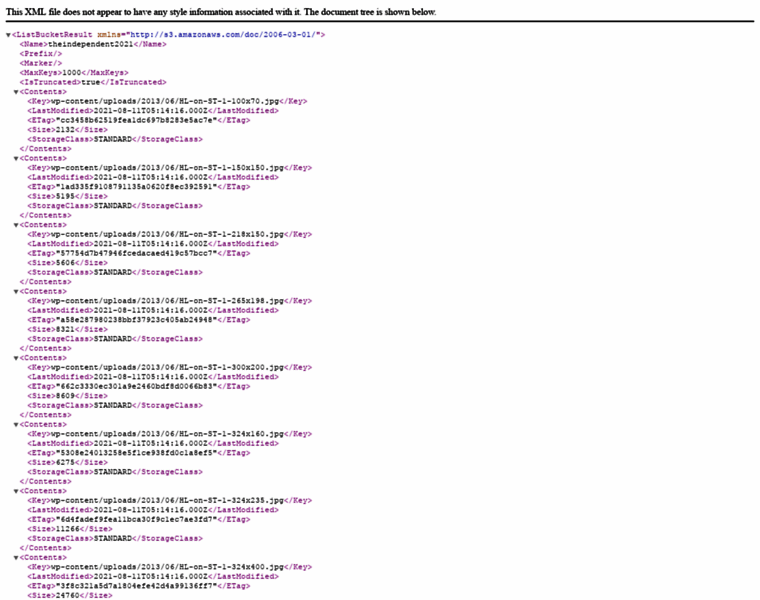
Task: Collapse the Contents node for HL-on-ST-1-150x150.jpg
Action: [16, 158]
